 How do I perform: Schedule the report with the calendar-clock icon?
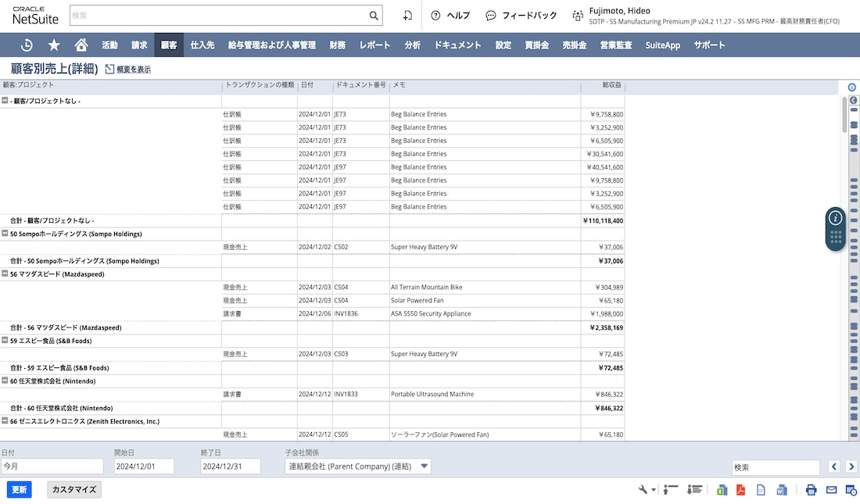[x=851, y=490]
